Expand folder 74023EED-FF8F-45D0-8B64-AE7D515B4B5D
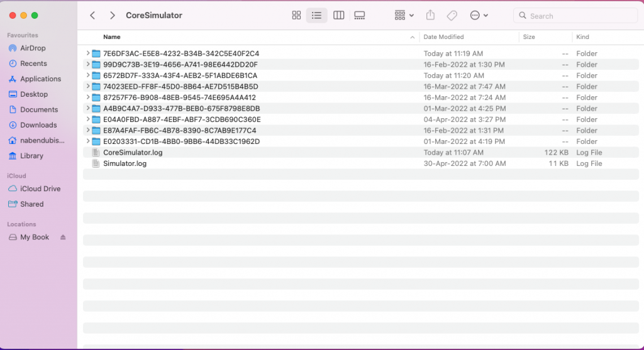The width and height of the screenshot is (644, 350). pyautogui.click(x=87, y=87)
